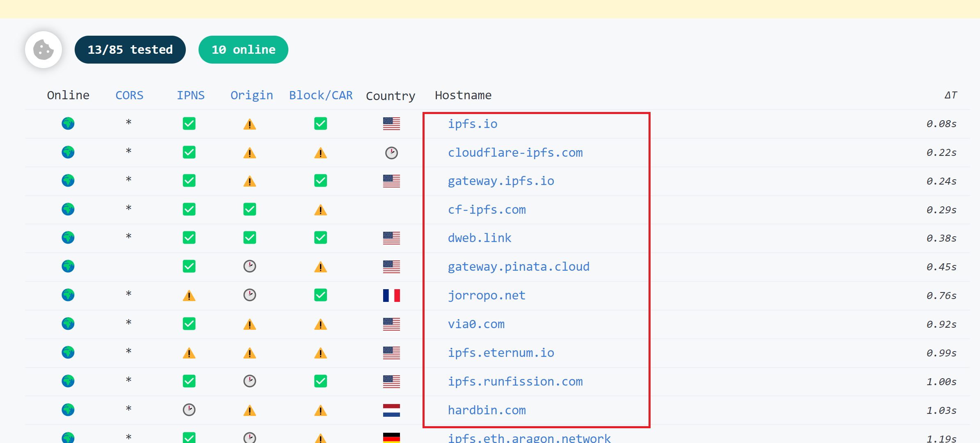980x443 pixels.
Task: Open the ipfs.runfission.com gateway link
Action: pos(515,381)
